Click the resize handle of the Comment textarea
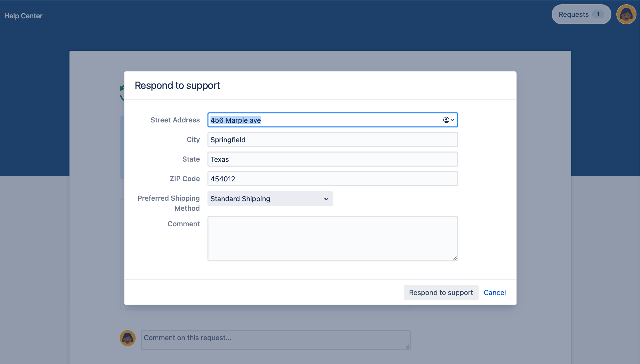This screenshot has height=364, width=640. point(455,258)
